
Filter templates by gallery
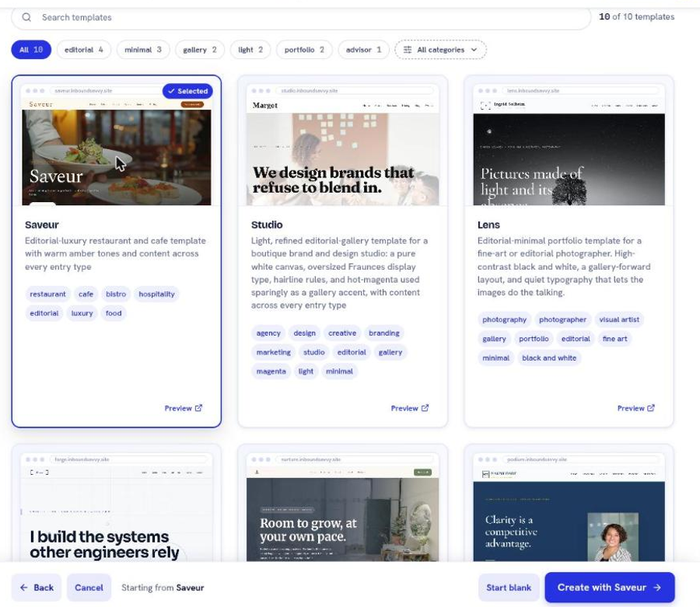pyautogui.click(x=200, y=50)
